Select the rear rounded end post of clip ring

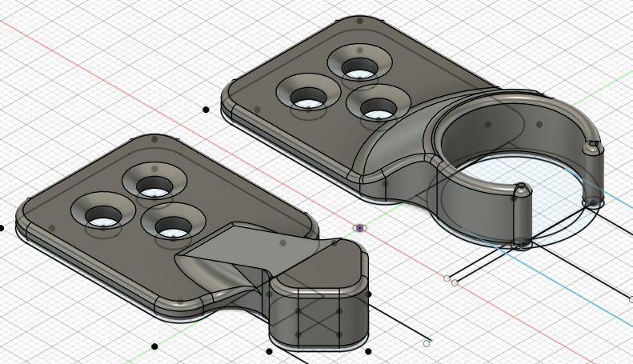(593, 174)
